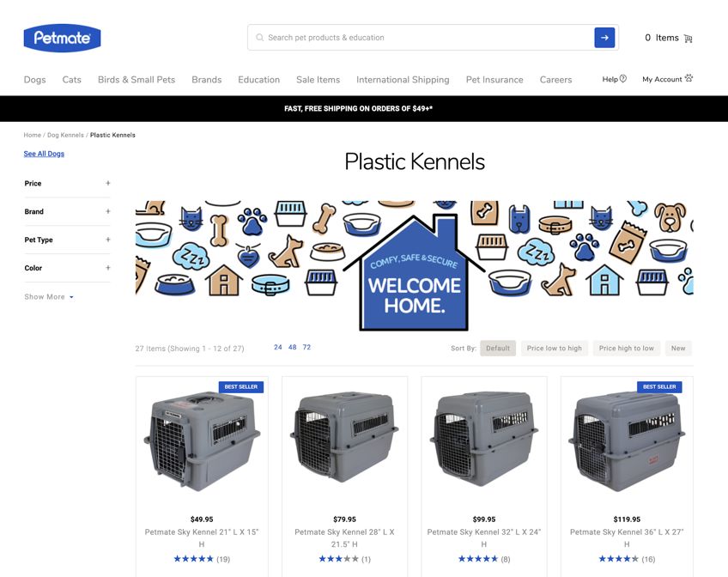
Task: Go to Dog Kennels breadcrumb
Action: 65,135
